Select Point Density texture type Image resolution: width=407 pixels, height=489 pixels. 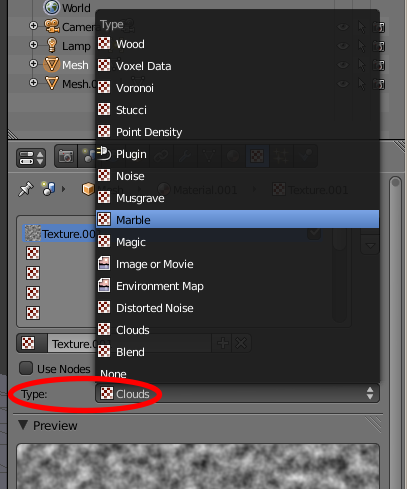click(x=237, y=132)
